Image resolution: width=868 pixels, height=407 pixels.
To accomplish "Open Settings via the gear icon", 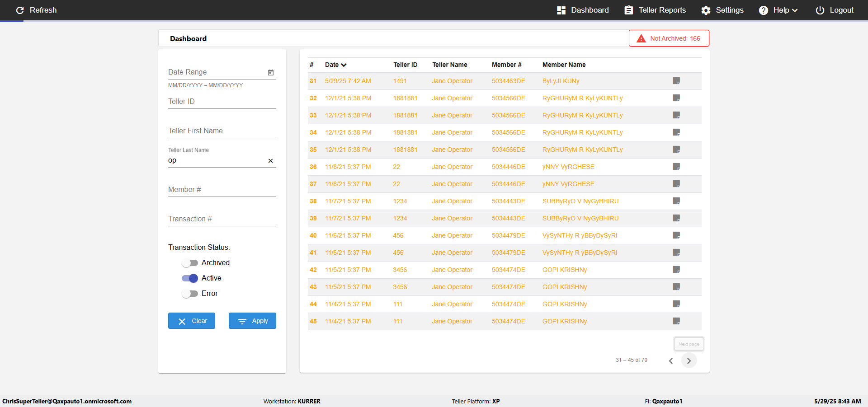I will coord(706,10).
